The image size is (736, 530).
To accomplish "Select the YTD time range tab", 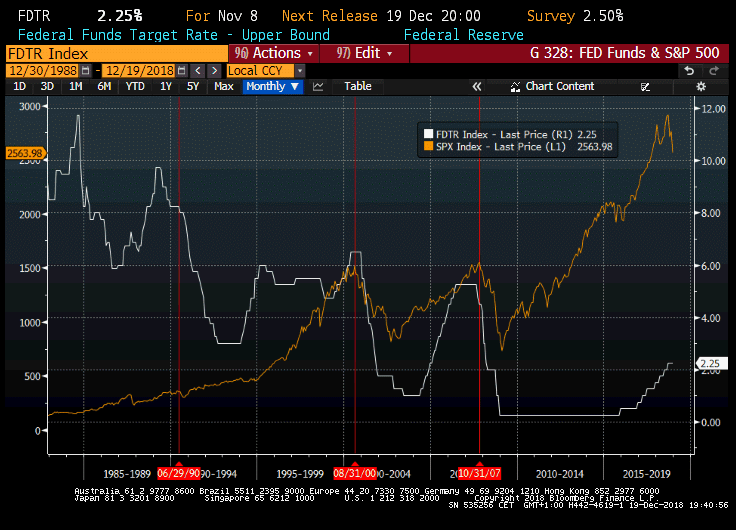I will coord(134,87).
